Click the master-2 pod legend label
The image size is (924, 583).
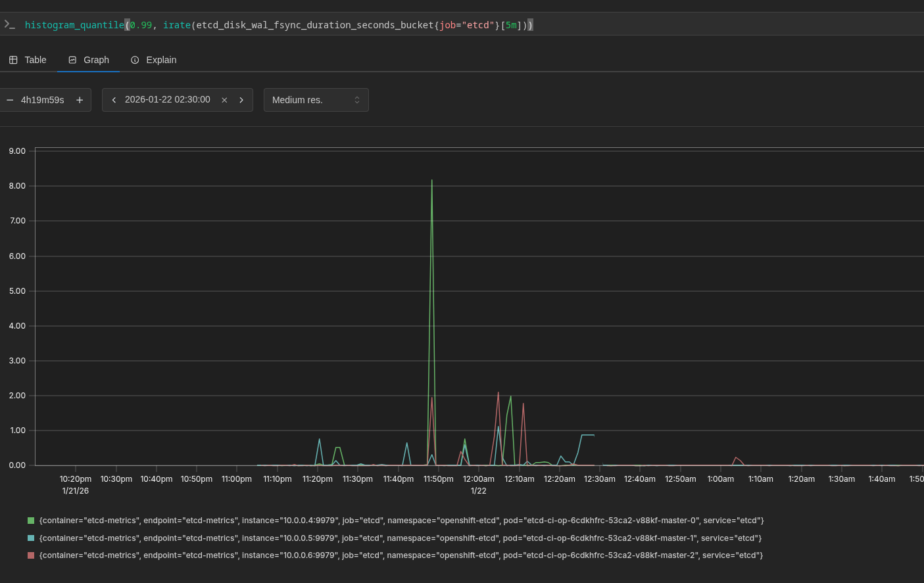401,555
